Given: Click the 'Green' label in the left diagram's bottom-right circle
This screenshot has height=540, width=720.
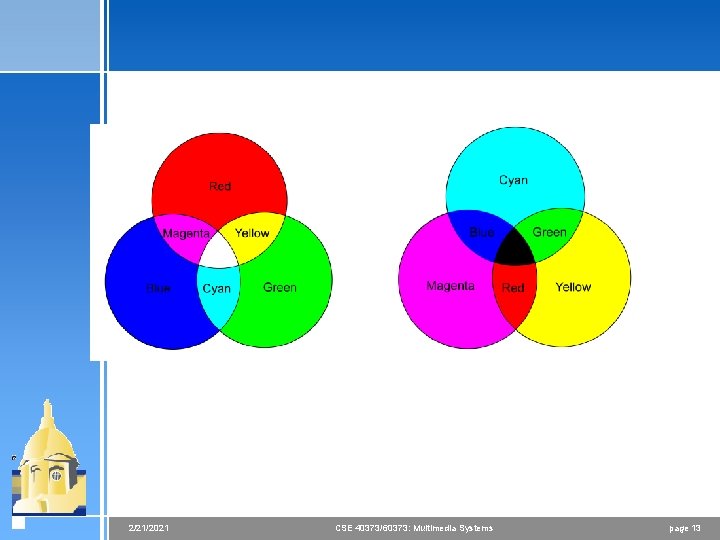Looking at the screenshot, I should pos(280,287).
